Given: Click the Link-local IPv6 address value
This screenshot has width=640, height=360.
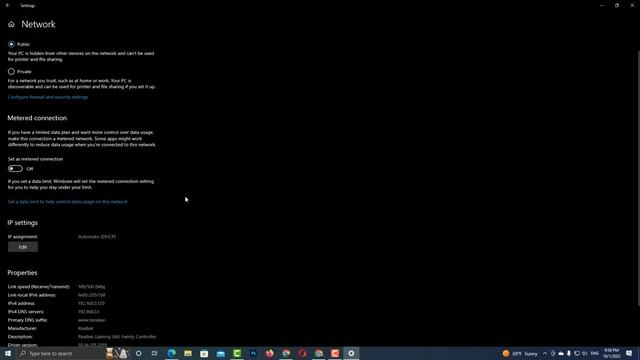Looking at the screenshot, I should coord(92,295).
